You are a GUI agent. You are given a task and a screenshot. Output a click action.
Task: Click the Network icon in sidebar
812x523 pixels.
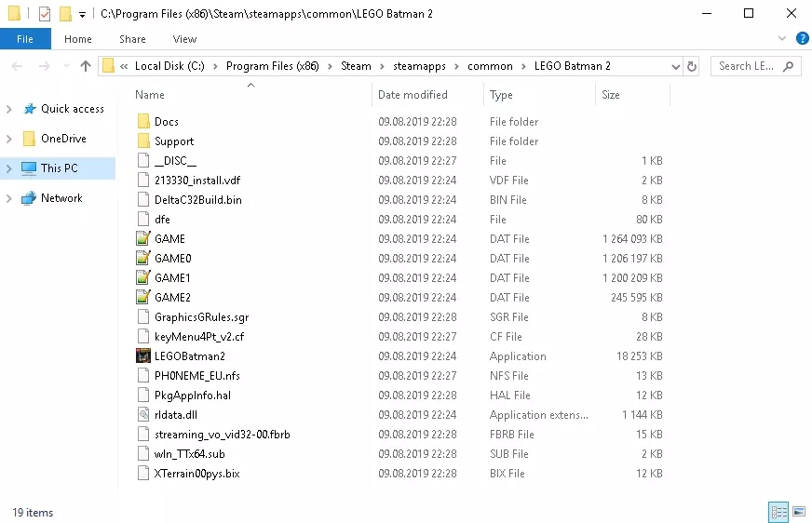[x=29, y=198]
